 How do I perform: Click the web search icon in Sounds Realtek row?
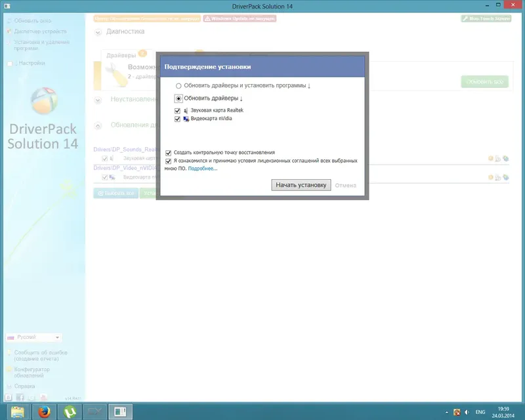[x=505, y=158]
